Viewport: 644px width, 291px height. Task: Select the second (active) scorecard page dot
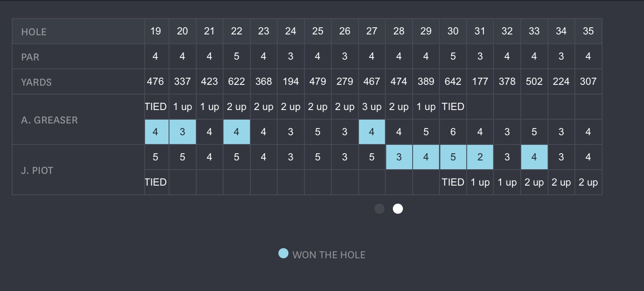(x=398, y=209)
